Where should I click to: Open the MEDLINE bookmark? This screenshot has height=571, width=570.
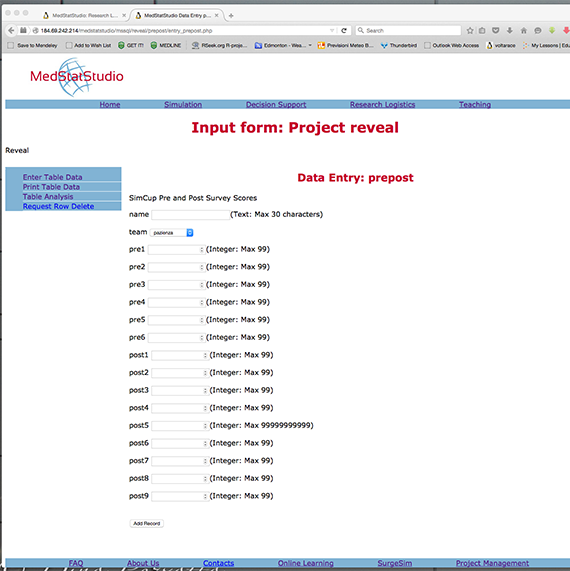[166, 46]
